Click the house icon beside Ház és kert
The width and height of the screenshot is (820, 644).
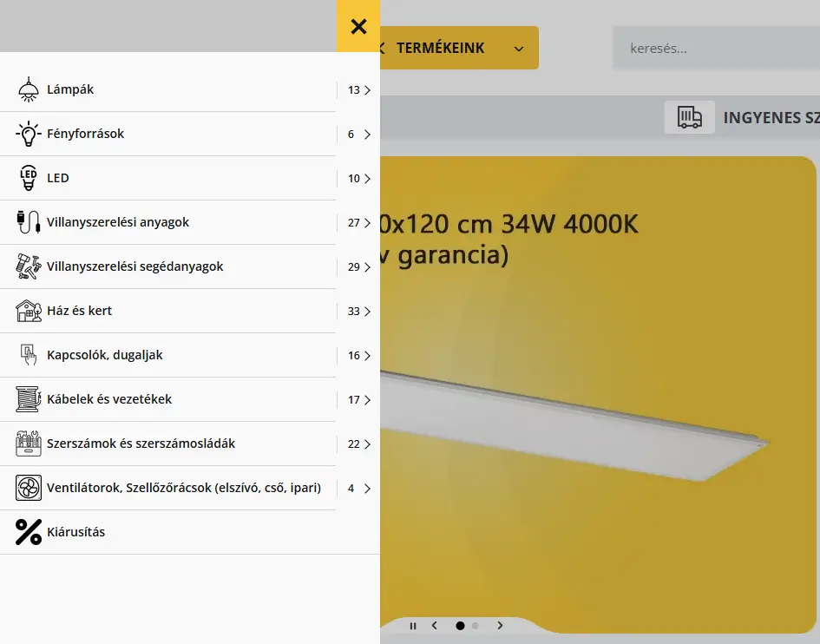[x=29, y=311]
